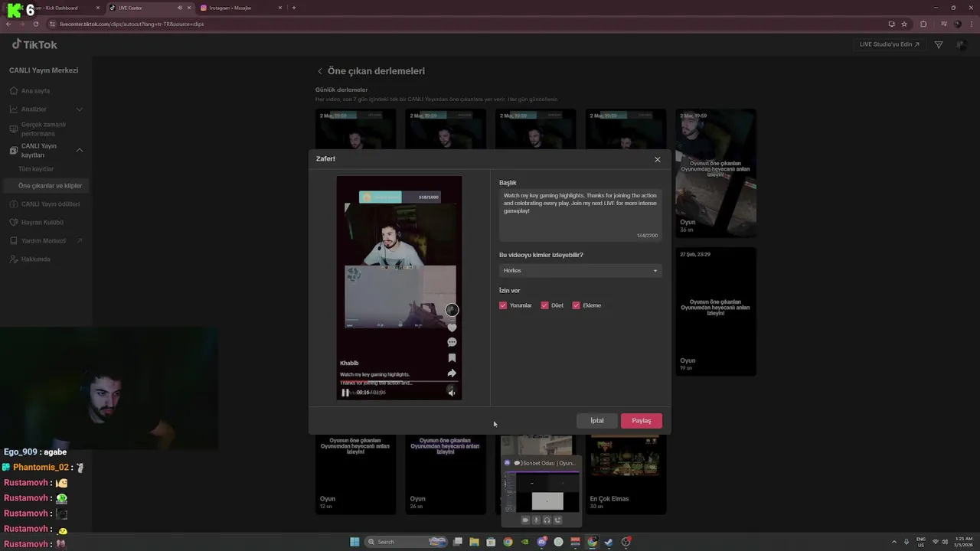980x551 pixels.
Task: Open the 12 sn Oyun clip card
Action: tap(355, 474)
